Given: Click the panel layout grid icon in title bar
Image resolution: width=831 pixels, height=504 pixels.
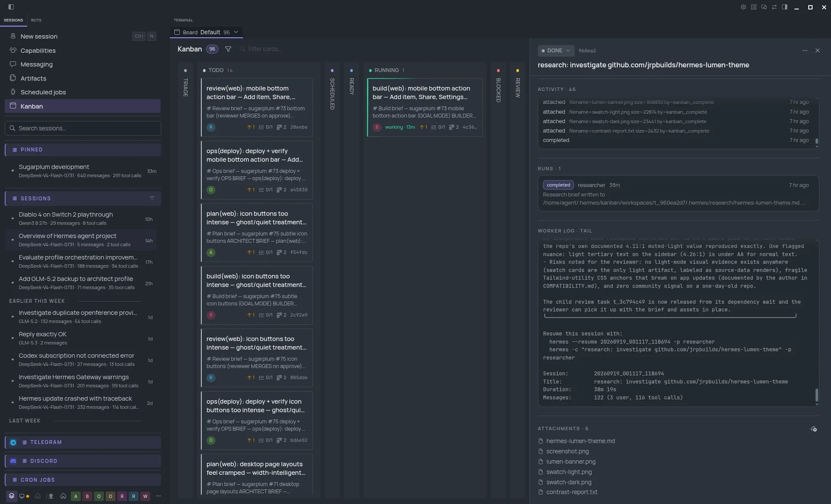Looking at the screenshot, I should click(754, 7).
